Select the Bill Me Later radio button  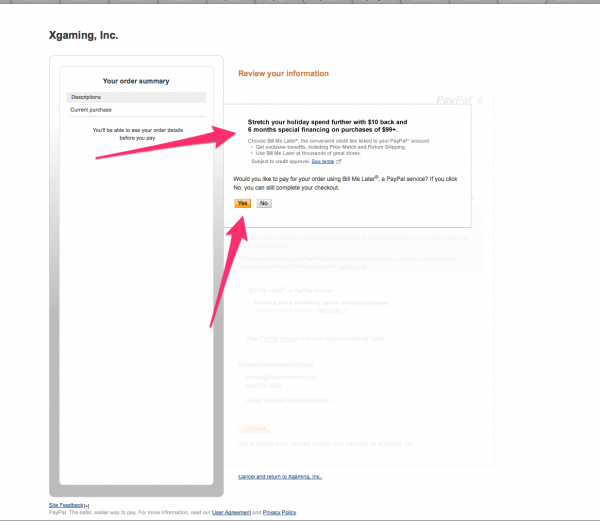tap(243, 290)
